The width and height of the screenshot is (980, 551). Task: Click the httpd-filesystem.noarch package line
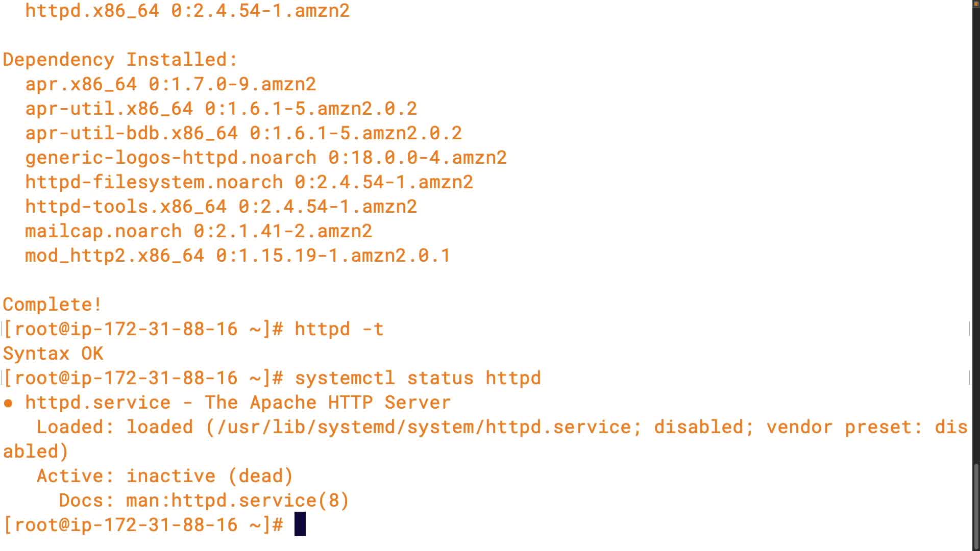tap(249, 182)
